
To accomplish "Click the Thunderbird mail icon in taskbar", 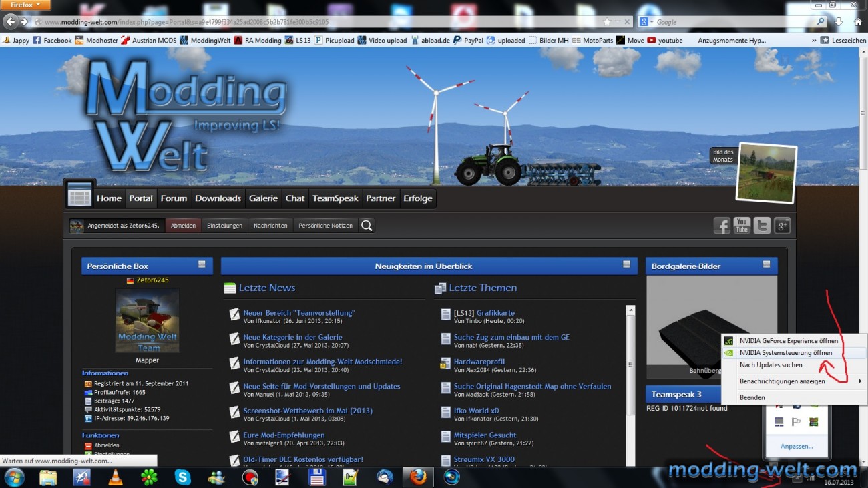I will point(385,477).
